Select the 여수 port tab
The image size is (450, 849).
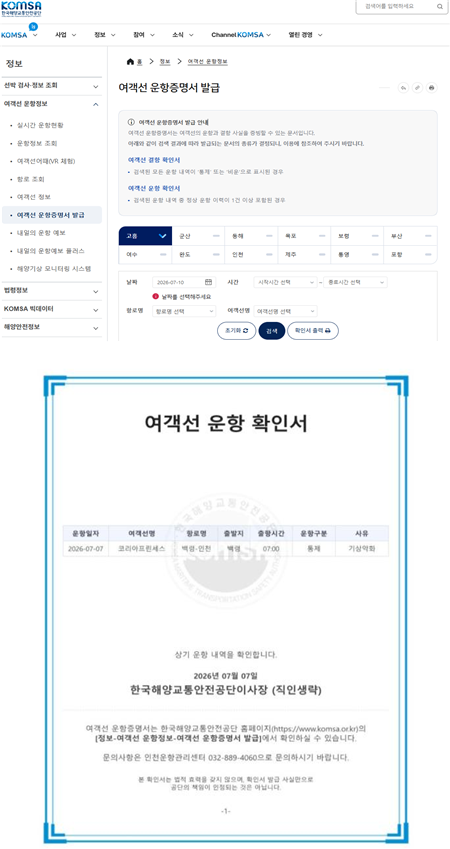[x=145, y=254]
